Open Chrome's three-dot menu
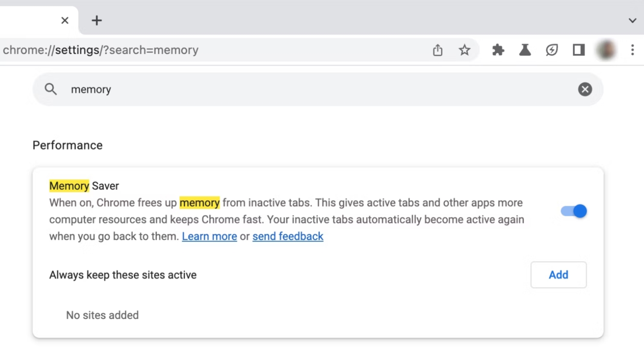644x364 pixels. tap(632, 50)
